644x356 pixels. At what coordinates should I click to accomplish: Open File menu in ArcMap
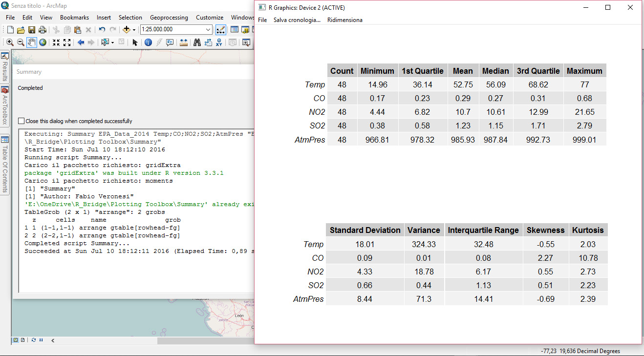pos(10,18)
